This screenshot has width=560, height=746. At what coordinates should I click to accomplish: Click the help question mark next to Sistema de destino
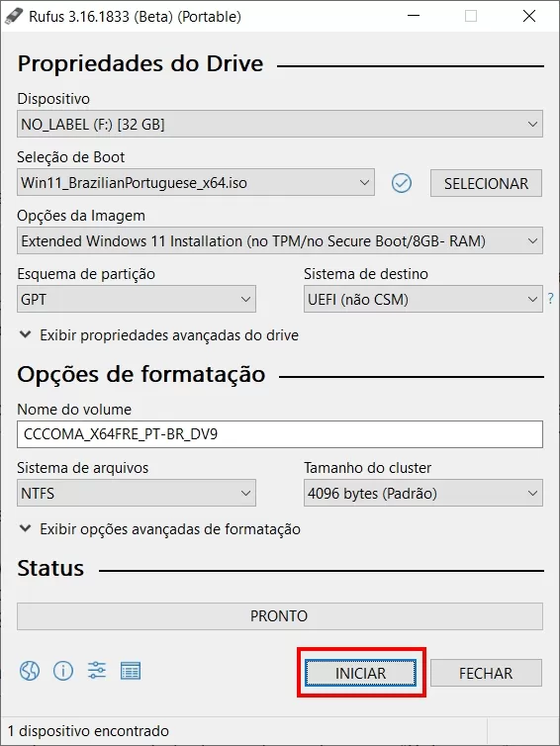tap(550, 299)
